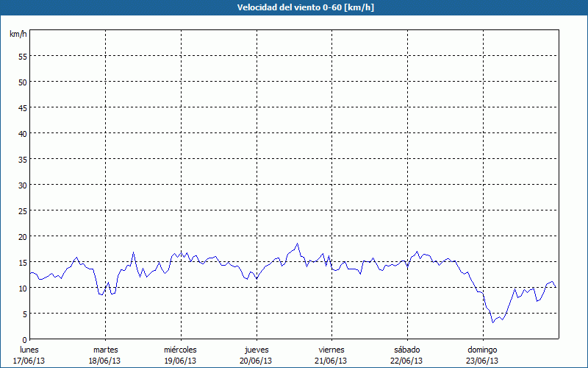
Task: Click the 0 origin label on the y-axis
Action: (24, 339)
